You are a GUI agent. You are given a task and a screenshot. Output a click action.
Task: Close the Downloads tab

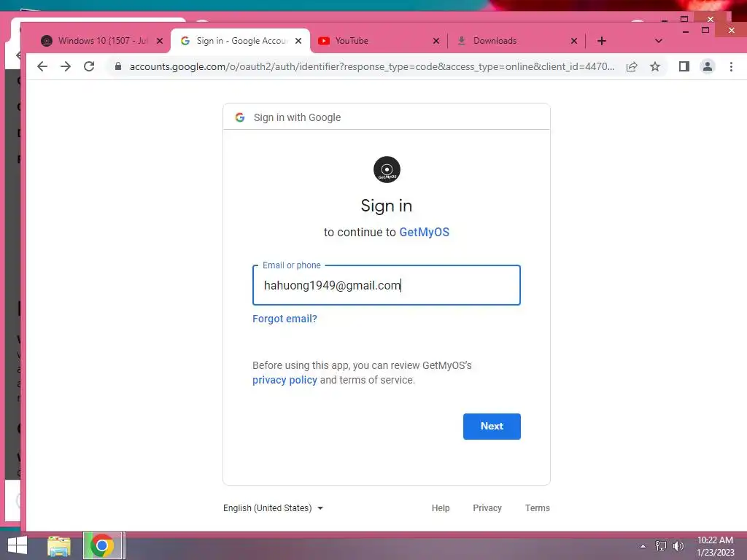point(574,41)
